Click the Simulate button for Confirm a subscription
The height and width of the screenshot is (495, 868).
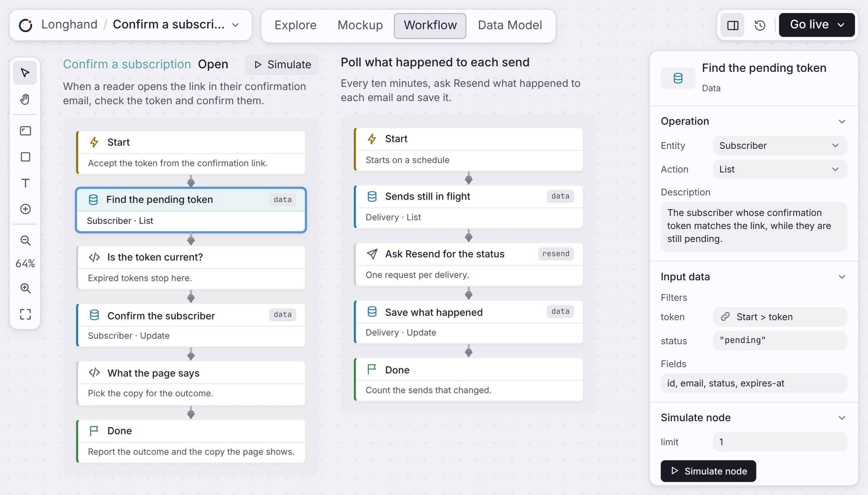(x=283, y=65)
